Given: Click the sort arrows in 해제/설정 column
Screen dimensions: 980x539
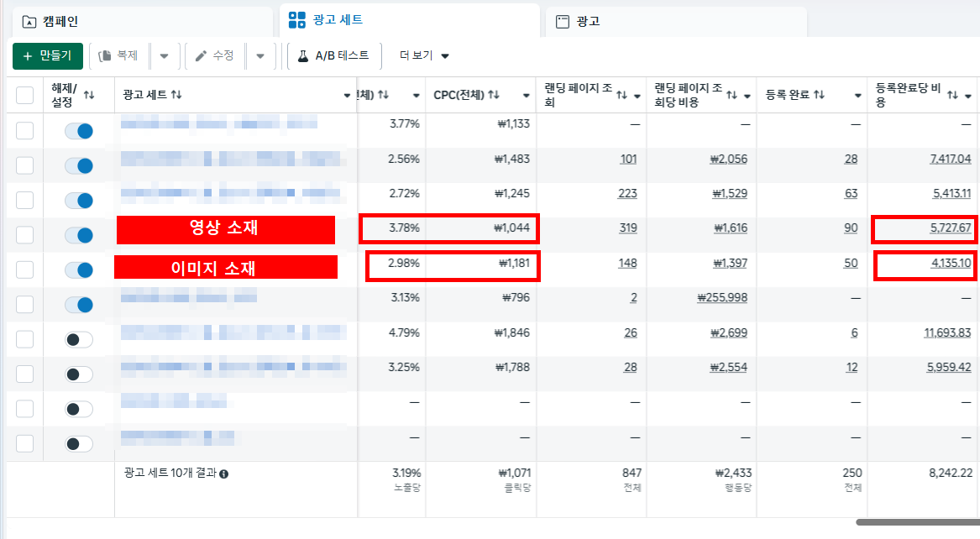Looking at the screenshot, I should pyautogui.click(x=89, y=95).
